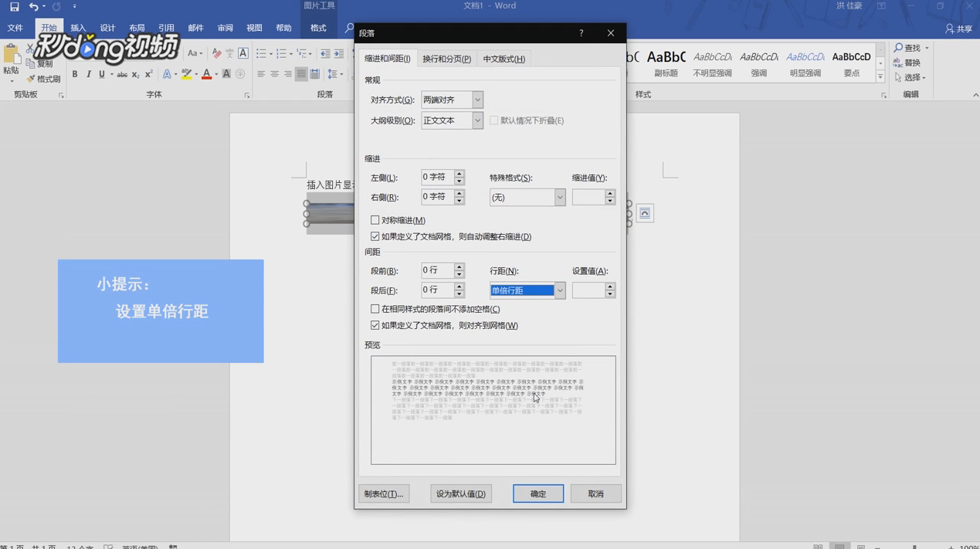Screen dimensions: 980x549
Task: Click the Undo arrow icon
Action: (33, 6)
